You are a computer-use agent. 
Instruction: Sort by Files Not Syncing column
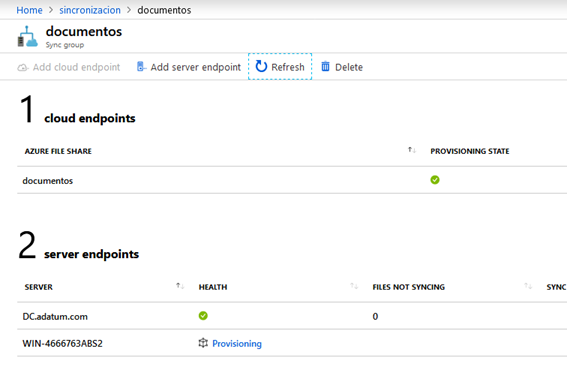click(x=409, y=287)
